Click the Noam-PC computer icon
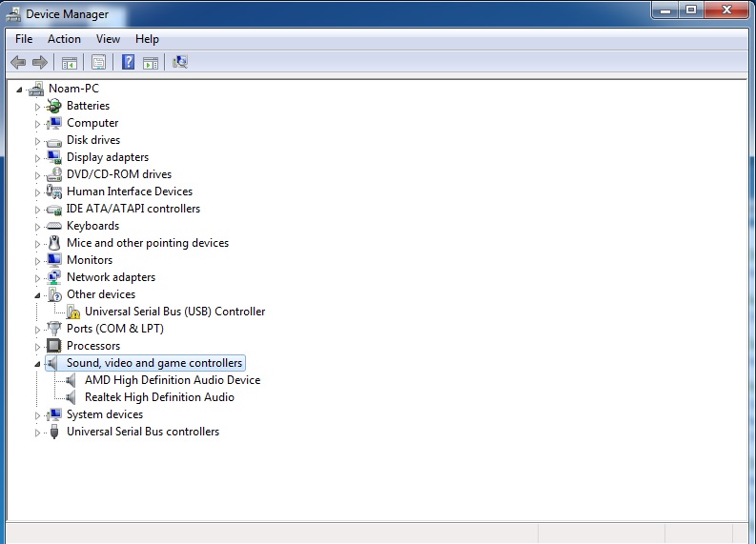Viewport: 756px width, 544px height. (x=36, y=89)
